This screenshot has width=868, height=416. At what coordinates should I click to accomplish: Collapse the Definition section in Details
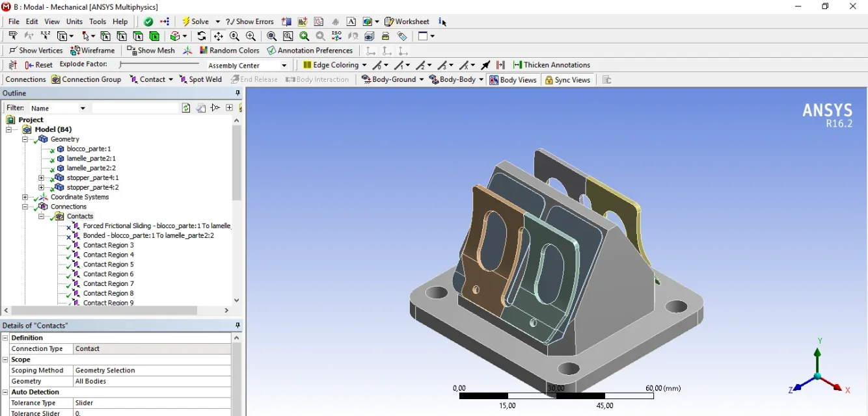click(x=6, y=338)
